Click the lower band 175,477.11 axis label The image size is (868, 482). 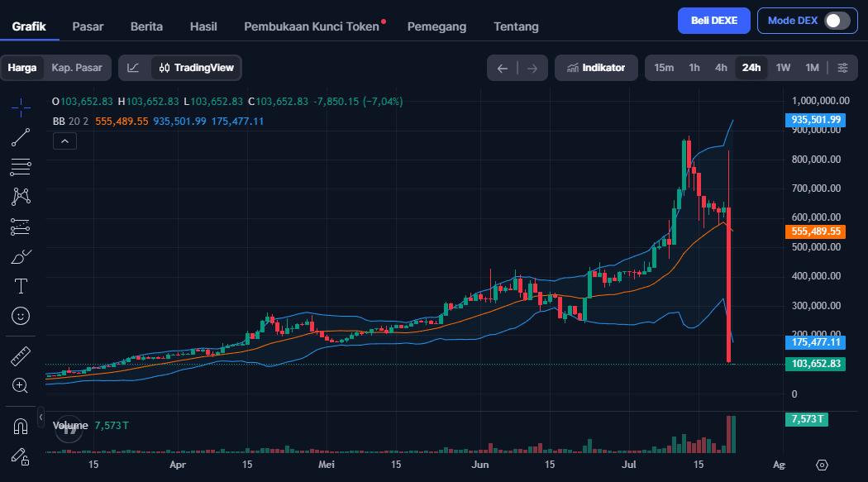pos(815,342)
